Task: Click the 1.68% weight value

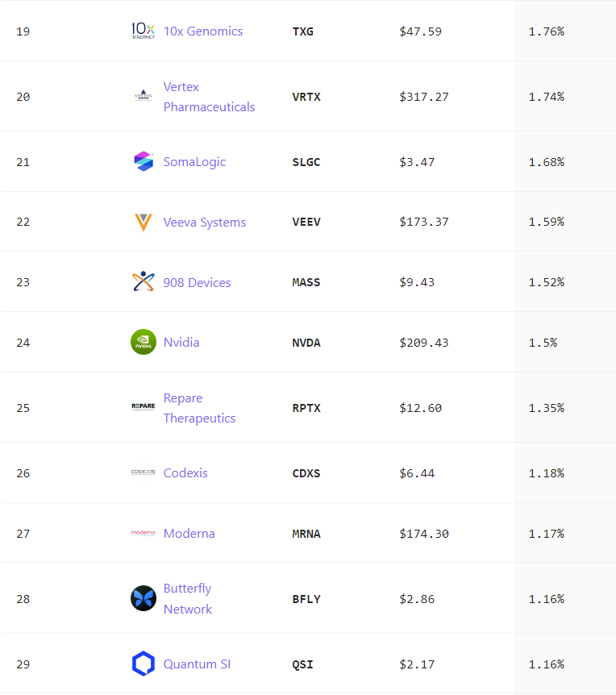Action: tap(547, 162)
